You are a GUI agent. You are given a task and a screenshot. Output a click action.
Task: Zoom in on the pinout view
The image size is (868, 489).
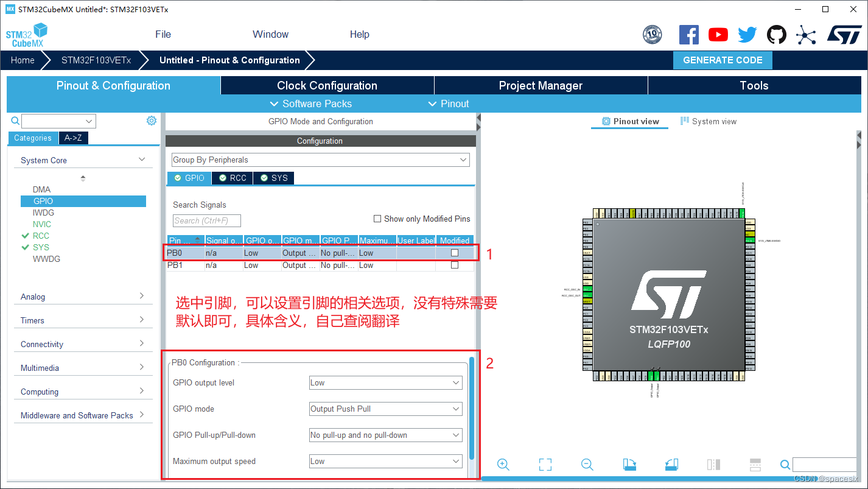pyautogui.click(x=503, y=465)
